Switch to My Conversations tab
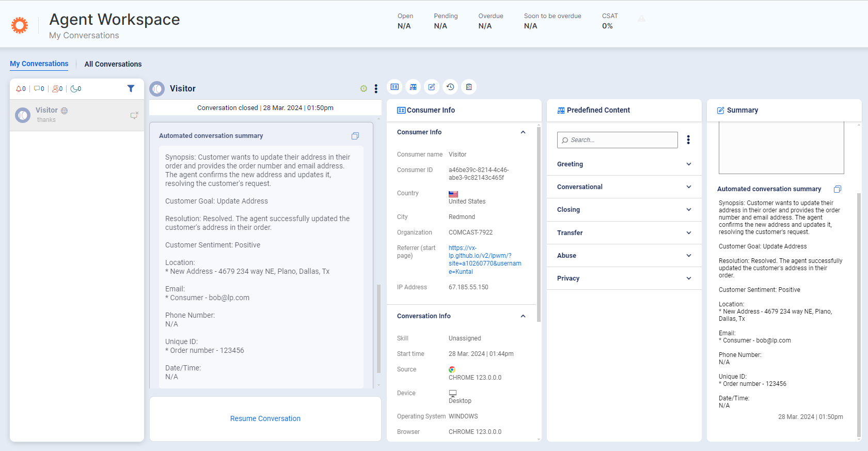868x451 pixels. [x=39, y=64]
